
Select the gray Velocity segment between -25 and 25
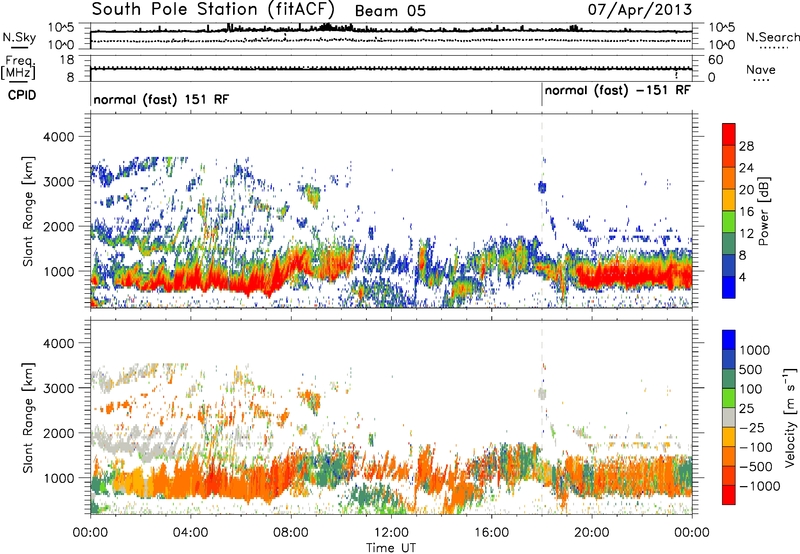[729, 418]
